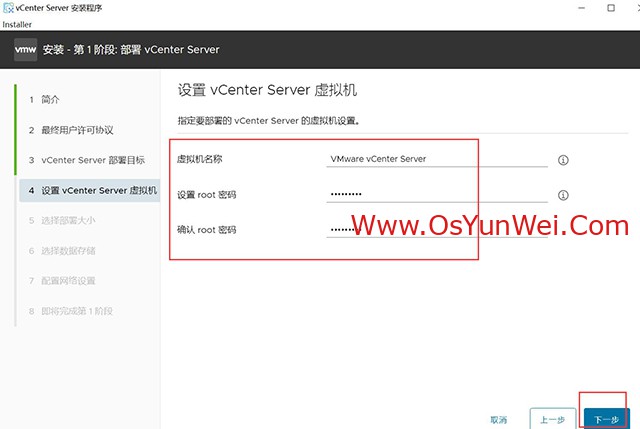Click the vmw logo in the header
The width and height of the screenshot is (640, 429).
[25, 49]
